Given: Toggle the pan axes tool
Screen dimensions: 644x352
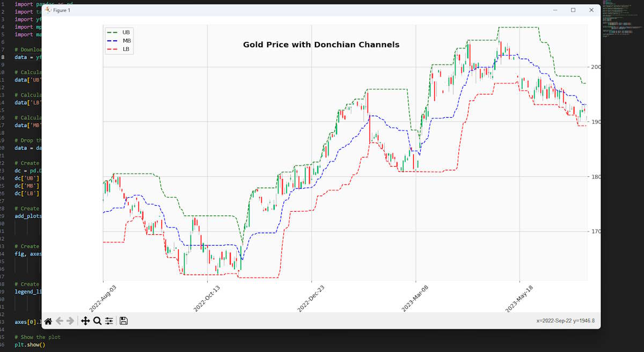Looking at the screenshot, I should pos(85,321).
